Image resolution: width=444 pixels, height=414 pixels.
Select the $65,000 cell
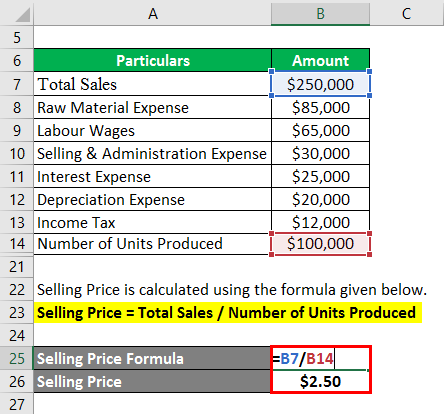pos(320,130)
